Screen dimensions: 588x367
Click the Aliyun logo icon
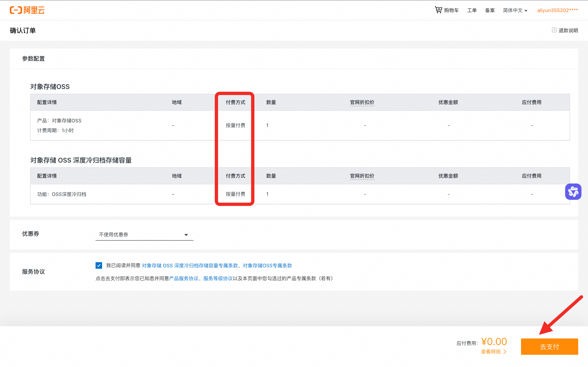pyautogui.click(x=16, y=10)
